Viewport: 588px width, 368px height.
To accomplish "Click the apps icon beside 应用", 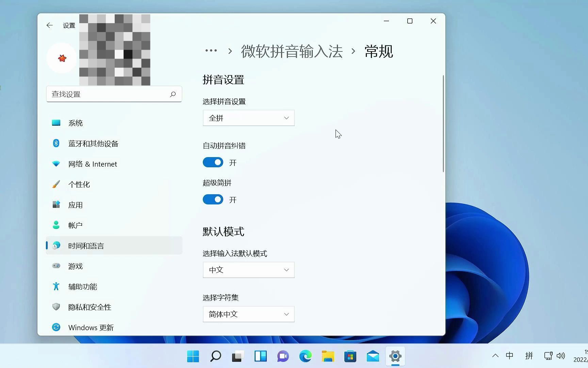I will pos(56,204).
